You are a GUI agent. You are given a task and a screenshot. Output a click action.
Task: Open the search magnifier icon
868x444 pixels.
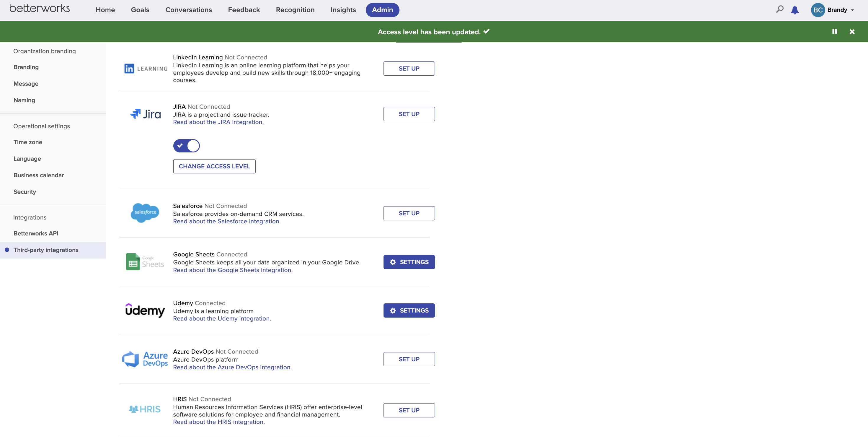[779, 9]
